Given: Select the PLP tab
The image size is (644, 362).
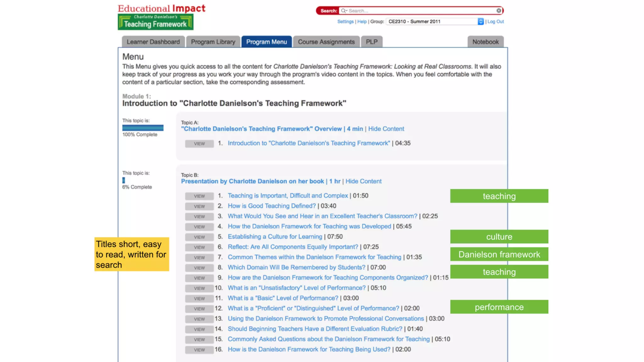Looking at the screenshot, I should (x=371, y=42).
